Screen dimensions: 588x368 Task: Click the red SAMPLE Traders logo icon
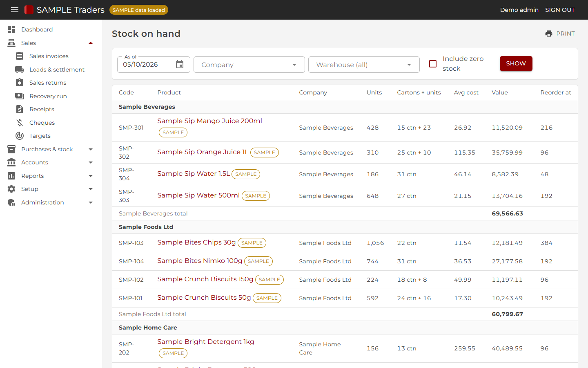(29, 10)
